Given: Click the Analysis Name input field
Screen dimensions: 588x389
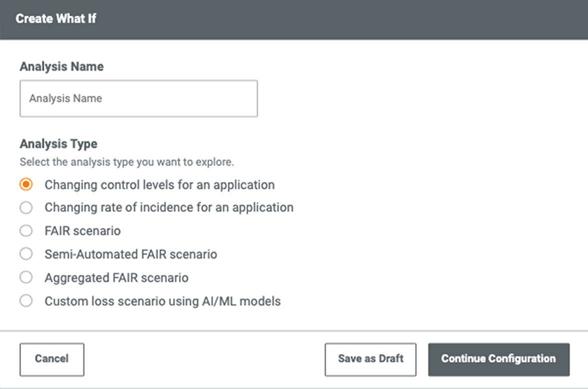Looking at the screenshot, I should 139,98.
